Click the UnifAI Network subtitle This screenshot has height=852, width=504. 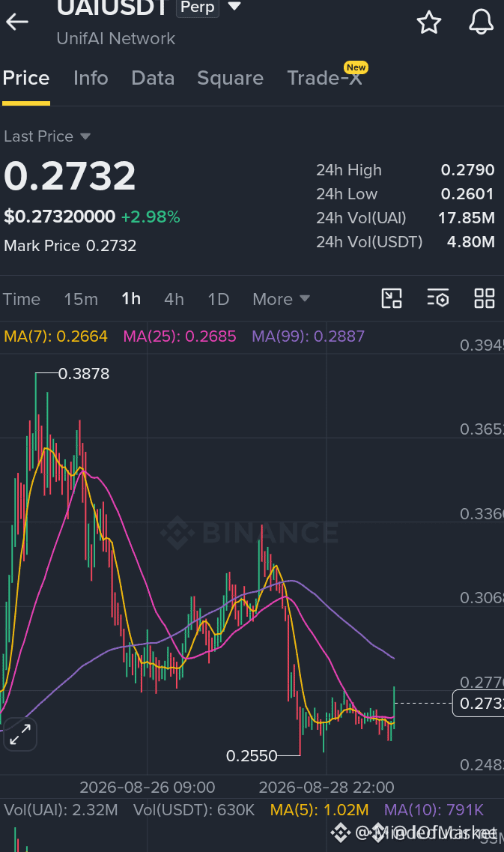coord(115,38)
